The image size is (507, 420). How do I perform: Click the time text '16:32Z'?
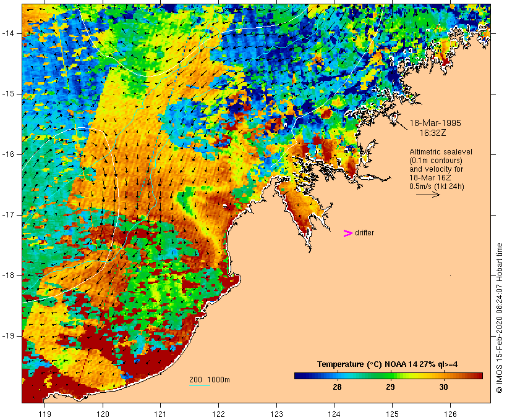433,133
